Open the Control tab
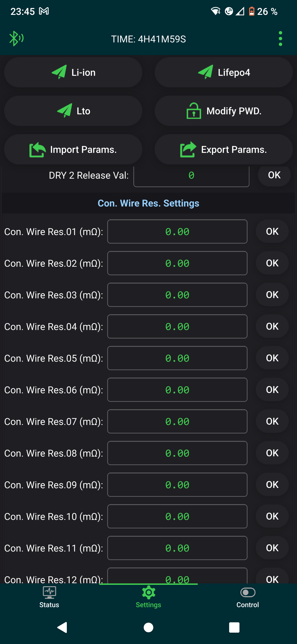Image resolution: width=297 pixels, height=644 pixels. 248,597
